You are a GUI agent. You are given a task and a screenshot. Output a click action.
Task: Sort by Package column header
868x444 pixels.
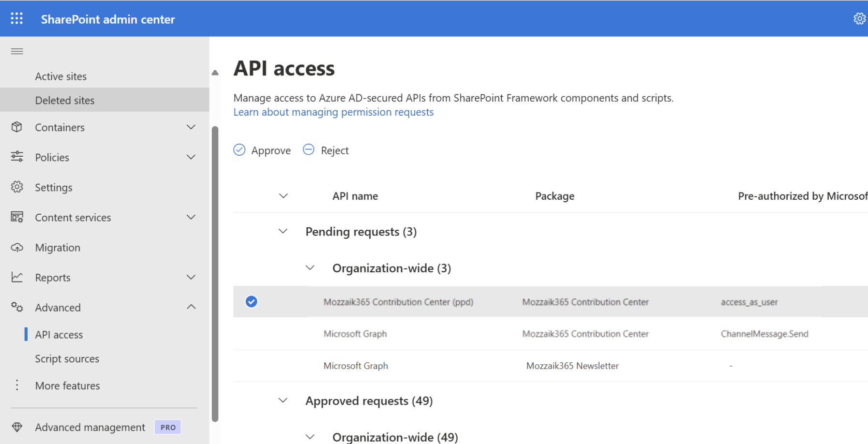pos(554,196)
